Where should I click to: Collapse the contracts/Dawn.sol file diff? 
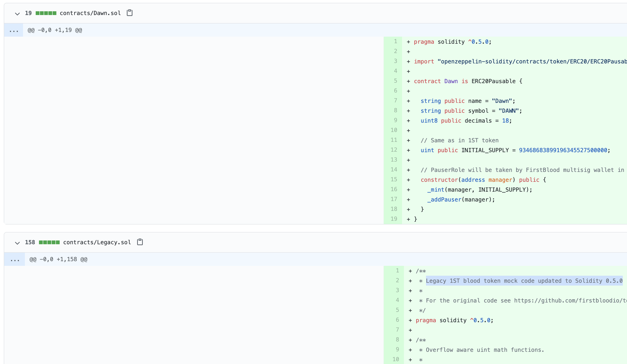tap(17, 14)
